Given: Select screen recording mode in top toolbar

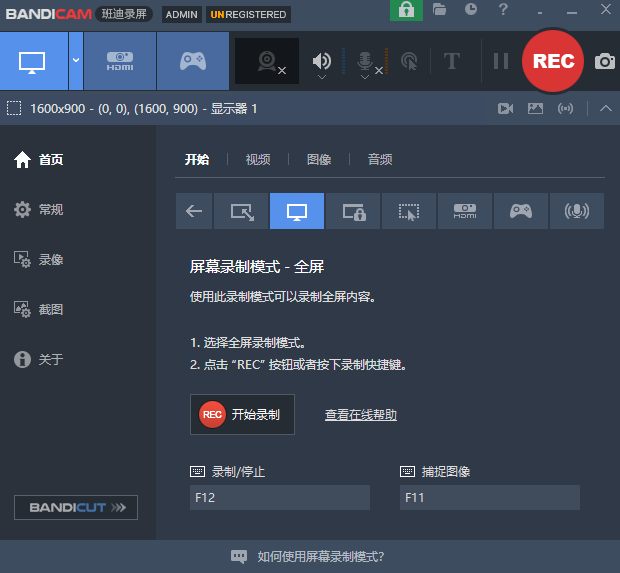Looking at the screenshot, I should coord(34,61).
